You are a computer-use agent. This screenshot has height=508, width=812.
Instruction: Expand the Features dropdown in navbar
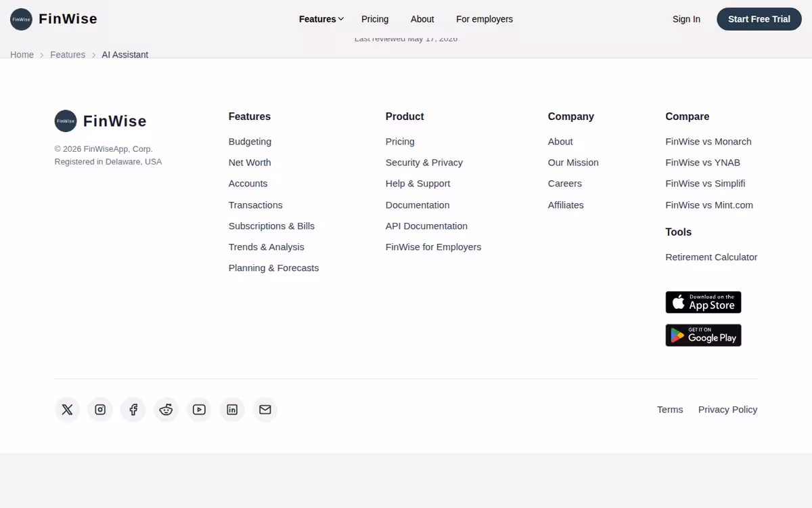click(x=321, y=19)
